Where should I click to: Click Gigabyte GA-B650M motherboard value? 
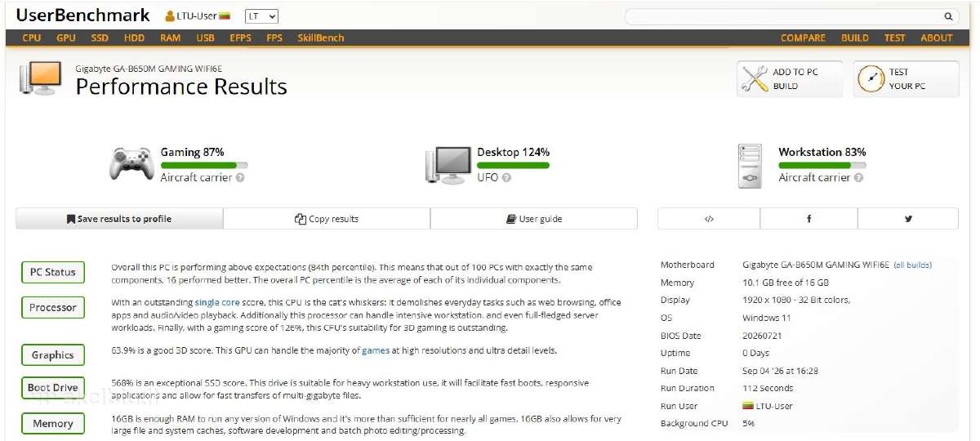click(x=816, y=265)
